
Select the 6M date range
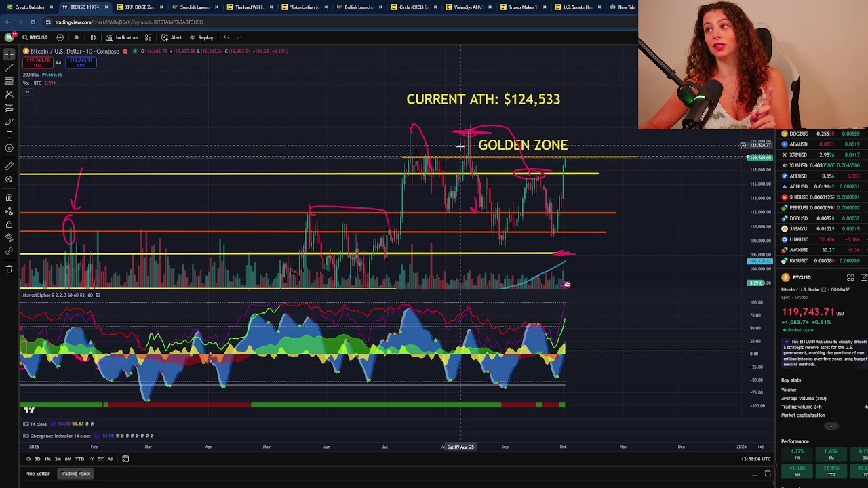68,459
